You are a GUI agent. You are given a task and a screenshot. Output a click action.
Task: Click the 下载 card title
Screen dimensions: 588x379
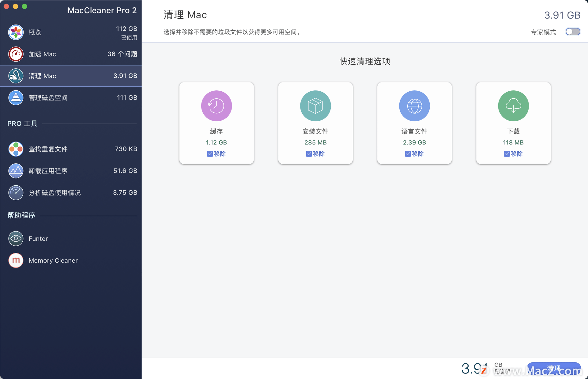[513, 131]
